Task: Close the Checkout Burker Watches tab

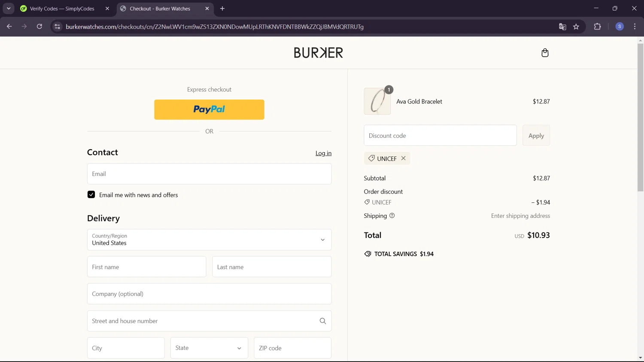Action: pos(207,9)
